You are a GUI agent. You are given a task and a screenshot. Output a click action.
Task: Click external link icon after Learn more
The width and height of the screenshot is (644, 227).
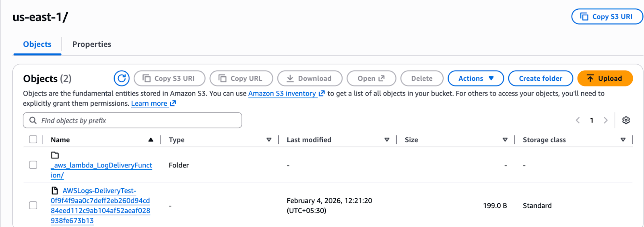click(x=173, y=103)
